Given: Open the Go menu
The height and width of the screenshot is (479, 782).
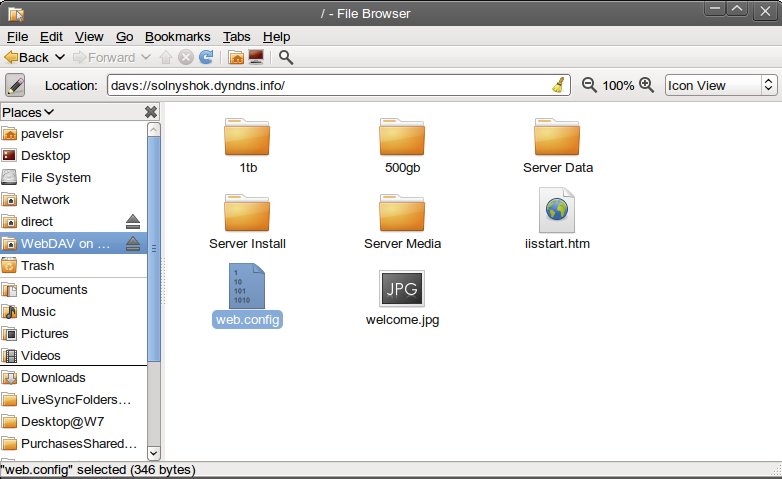Looking at the screenshot, I should click(x=124, y=37).
